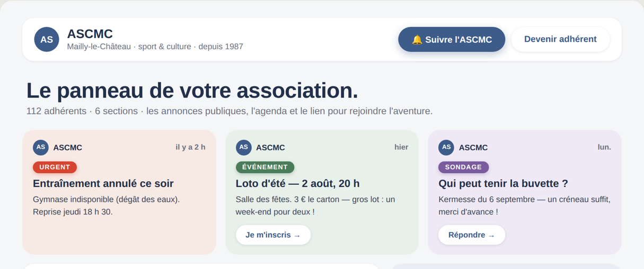This screenshot has height=269, width=644.
Task: Register via Je m'inscris button
Action: click(273, 235)
